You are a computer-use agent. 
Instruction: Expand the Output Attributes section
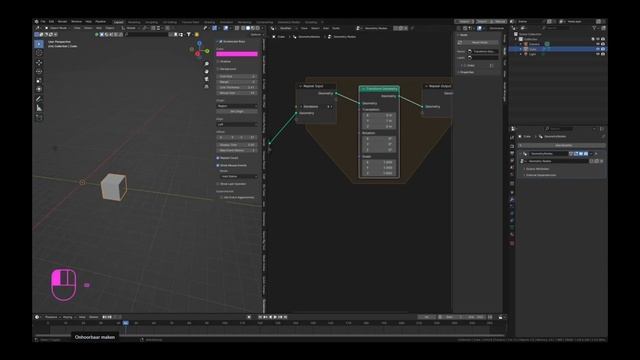[537, 169]
